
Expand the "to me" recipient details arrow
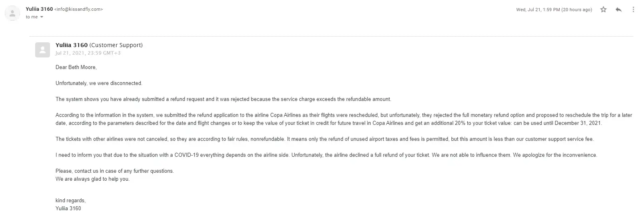(x=42, y=17)
